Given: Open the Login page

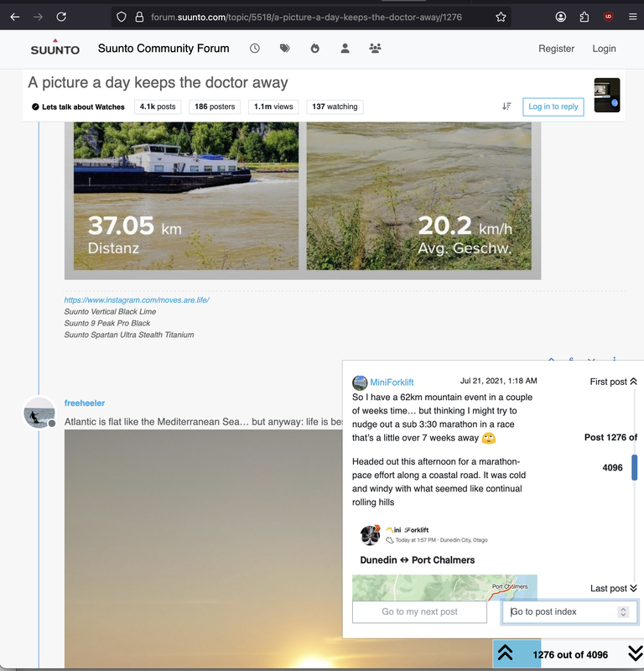Looking at the screenshot, I should pos(604,49).
